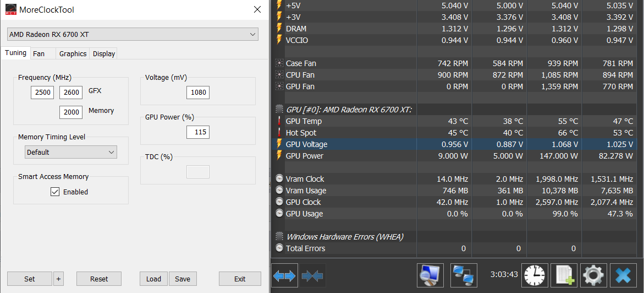Switch to the Graphics tab
The width and height of the screenshot is (644, 293).
coord(73,54)
